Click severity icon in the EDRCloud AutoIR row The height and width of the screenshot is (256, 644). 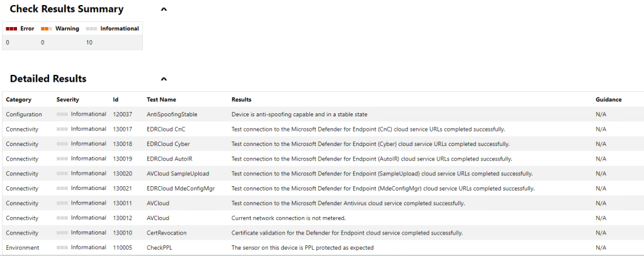[62, 159]
